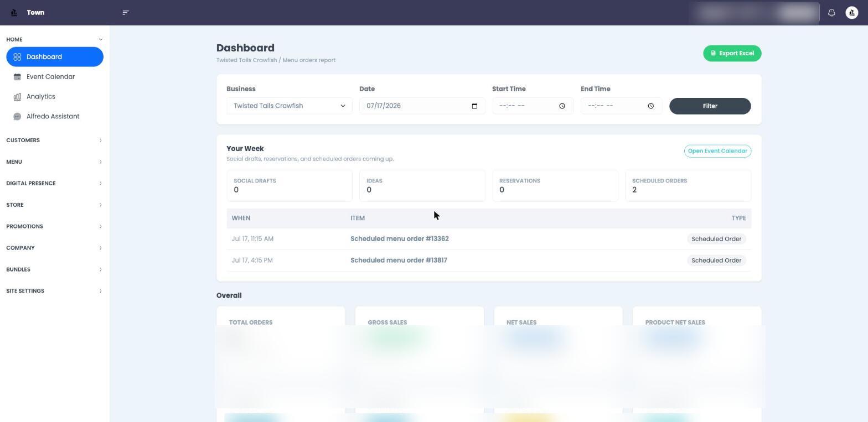The height and width of the screenshot is (422, 868).
Task: Click the TOTAL ORDERS card label
Action: tap(251, 322)
